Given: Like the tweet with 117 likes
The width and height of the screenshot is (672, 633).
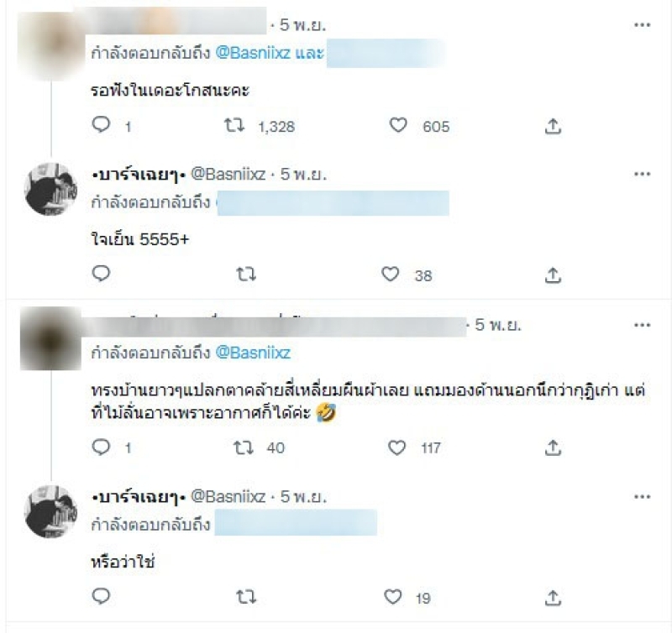Looking at the screenshot, I should pyautogui.click(x=396, y=447).
